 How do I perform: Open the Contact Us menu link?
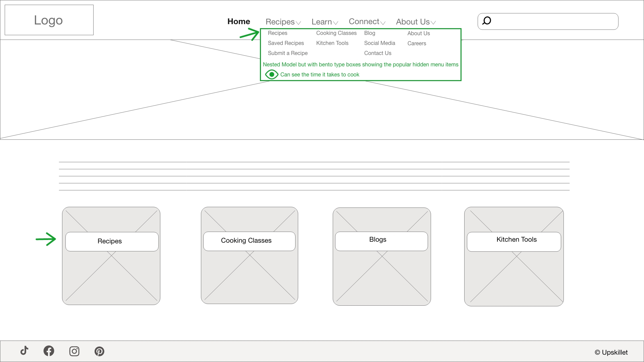378,53
